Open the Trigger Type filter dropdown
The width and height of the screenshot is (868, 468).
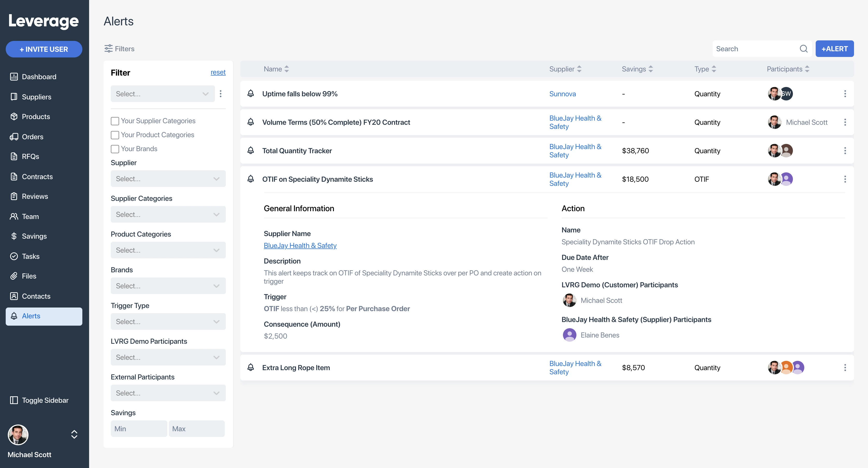pyautogui.click(x=168, y=321)
